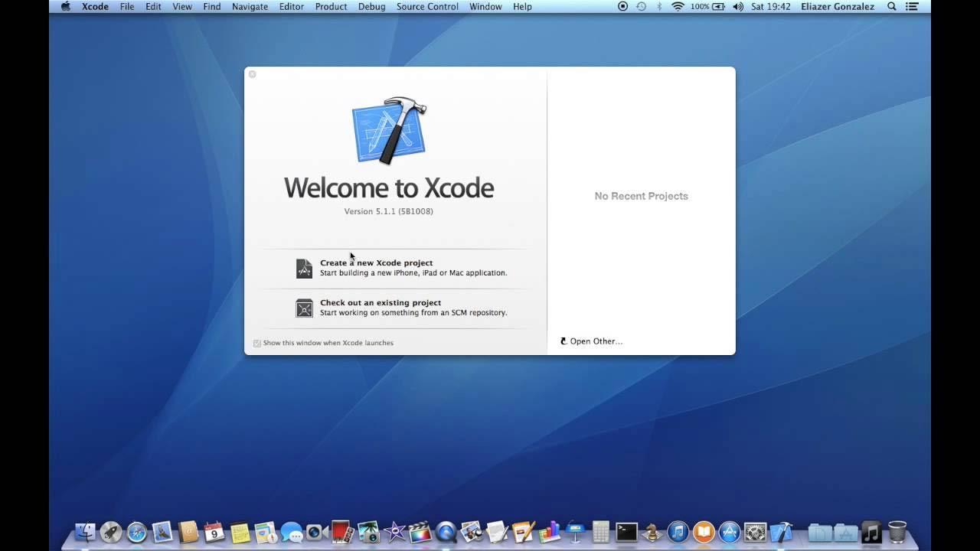Open Finder from the dock

[x=86, y=532]
